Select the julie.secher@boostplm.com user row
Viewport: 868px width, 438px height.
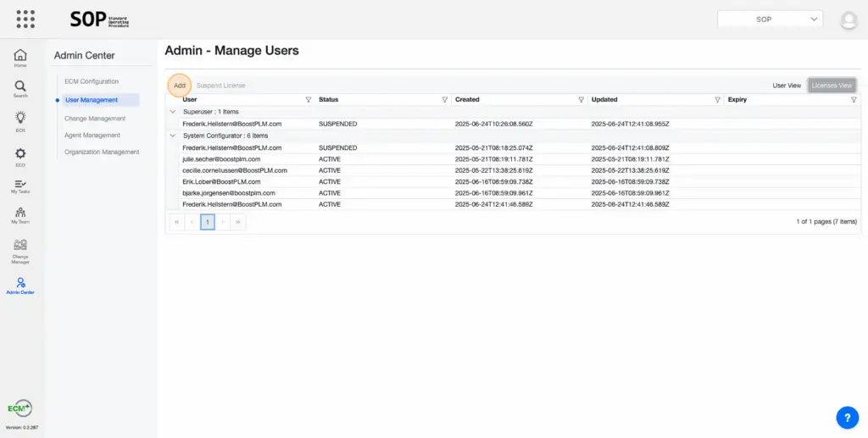click(221, 158)
